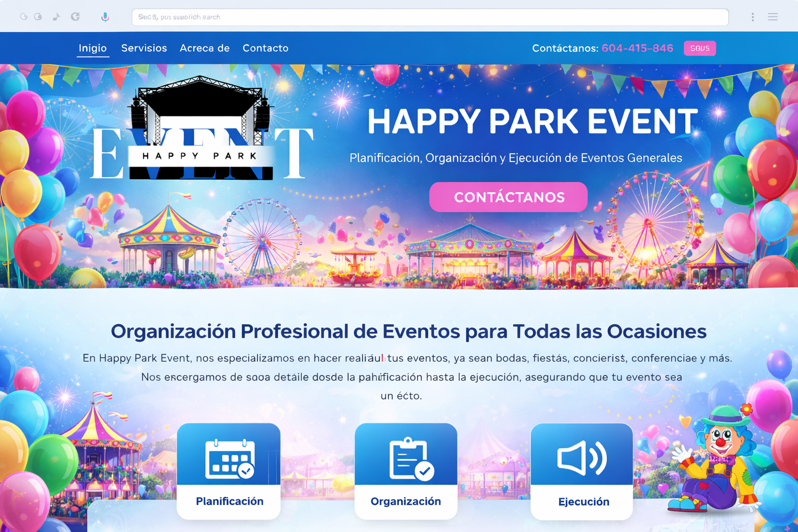The image size is (798, 532).
Task: Select the Ejecución card label
Action: [x=583, y=502]
